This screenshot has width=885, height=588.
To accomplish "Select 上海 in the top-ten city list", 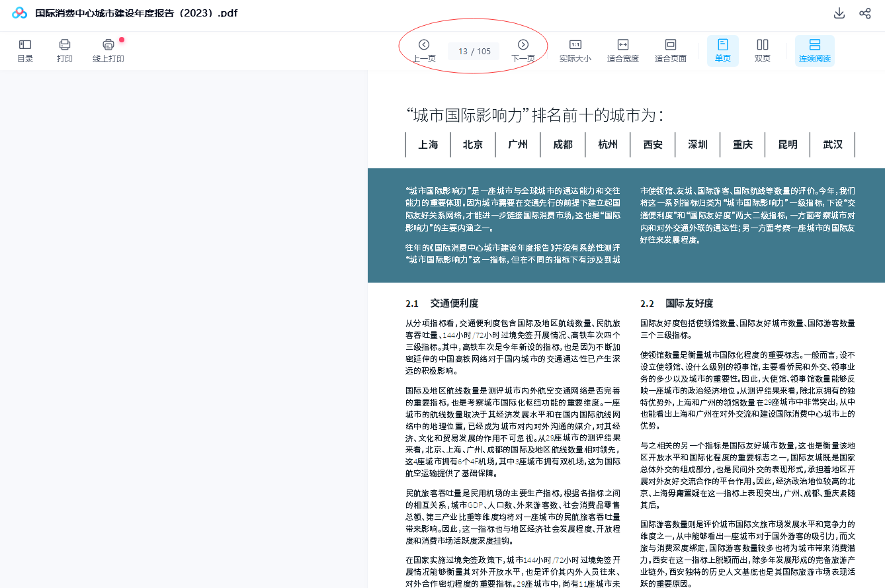I will 428,144.
